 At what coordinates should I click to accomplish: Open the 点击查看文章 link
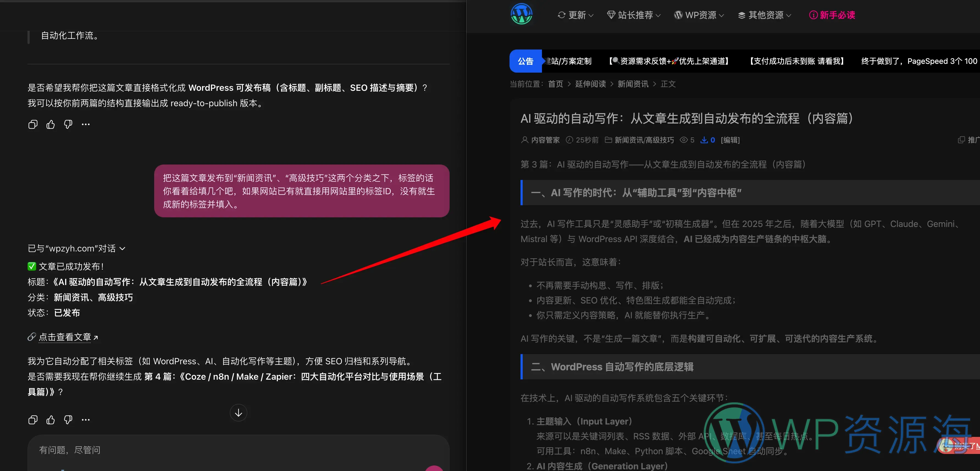pos(65,337)
